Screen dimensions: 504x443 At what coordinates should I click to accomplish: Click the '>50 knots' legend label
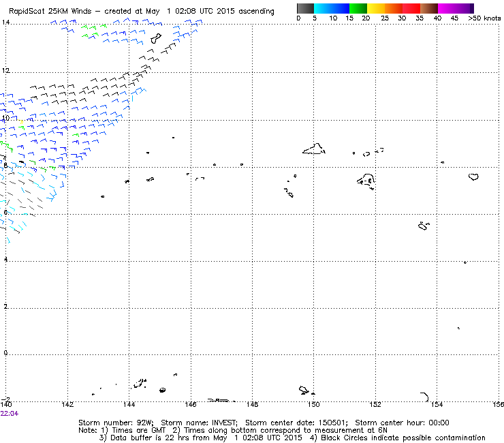[x=484, y=18]
